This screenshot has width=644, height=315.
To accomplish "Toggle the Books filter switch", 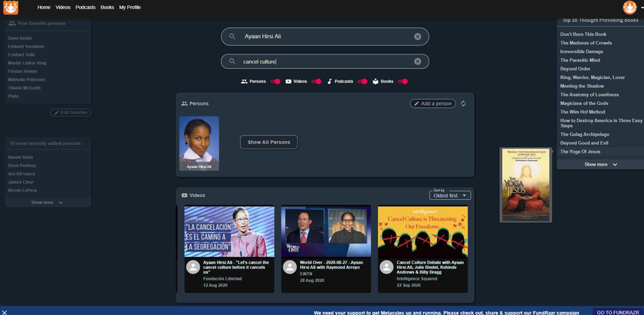I will click(403, 81).
